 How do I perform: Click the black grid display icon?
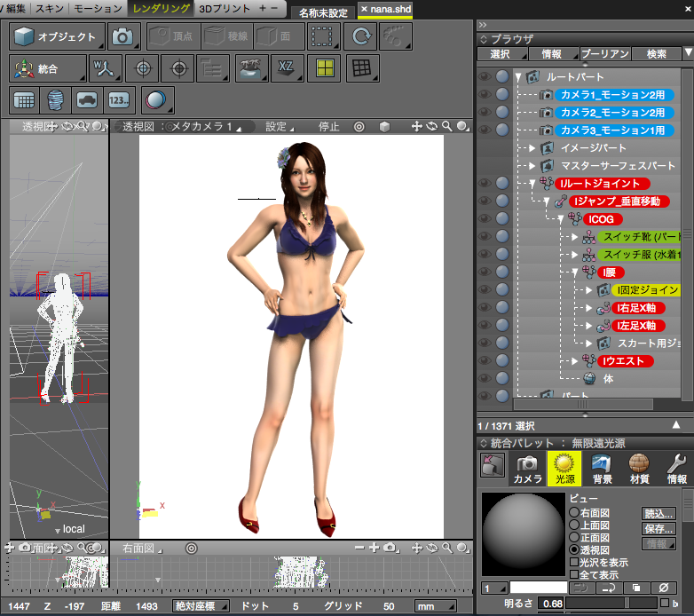tap(362, 68)
